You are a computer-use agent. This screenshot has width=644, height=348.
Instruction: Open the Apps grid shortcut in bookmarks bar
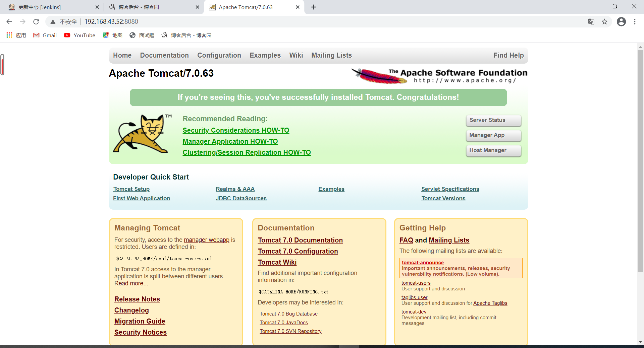[16, 35]
